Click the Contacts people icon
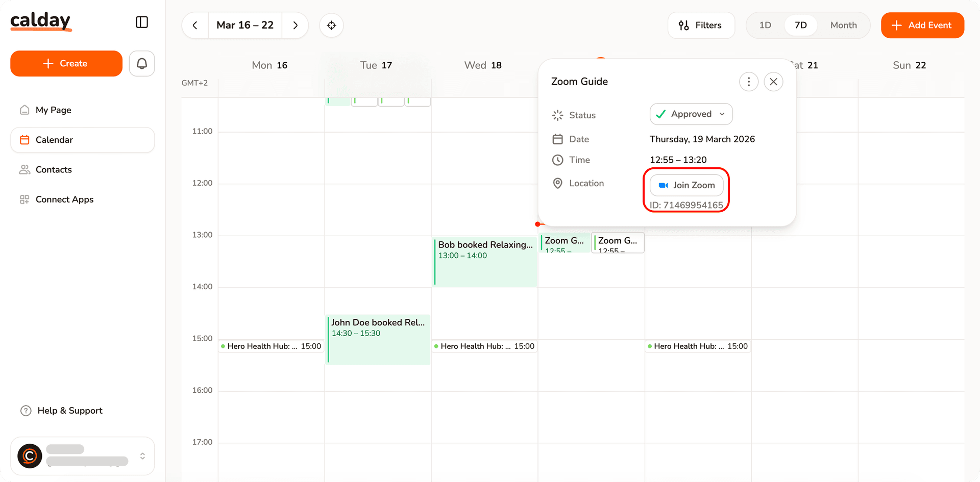Viewport: 980px width, 482px height. pyautogui.click(x=24, y=169)
